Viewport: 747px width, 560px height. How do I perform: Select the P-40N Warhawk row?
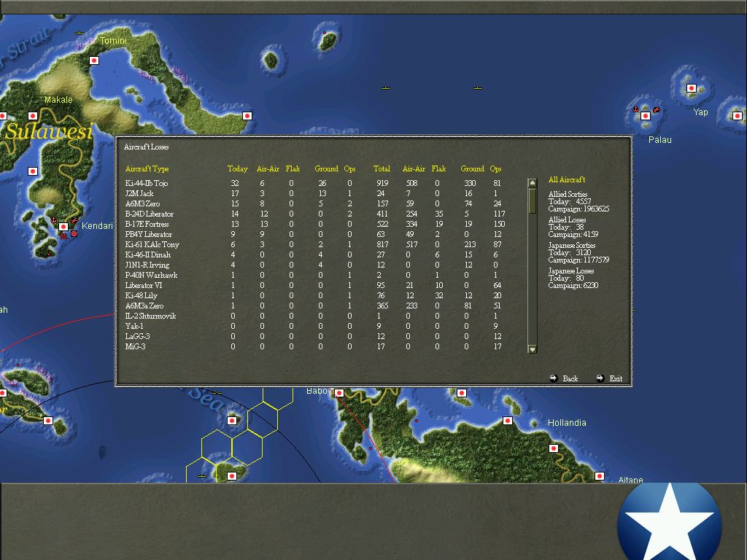click(314, 275)
